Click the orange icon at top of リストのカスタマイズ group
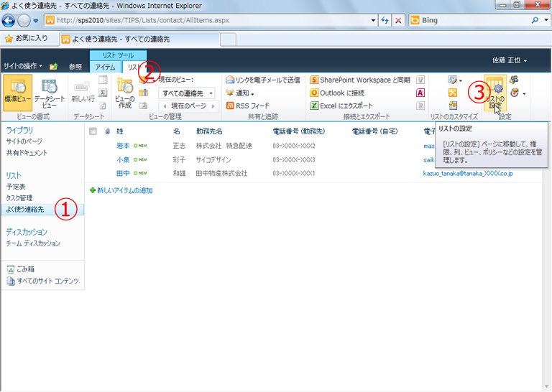The width and height of the screenshot is (552, 392). click(x=453, y=80)
